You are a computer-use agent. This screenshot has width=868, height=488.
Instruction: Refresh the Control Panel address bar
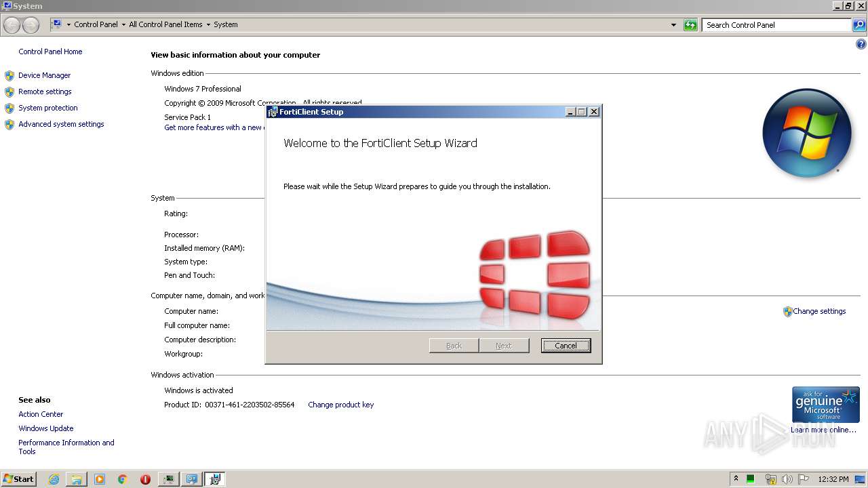coord(690,25)
